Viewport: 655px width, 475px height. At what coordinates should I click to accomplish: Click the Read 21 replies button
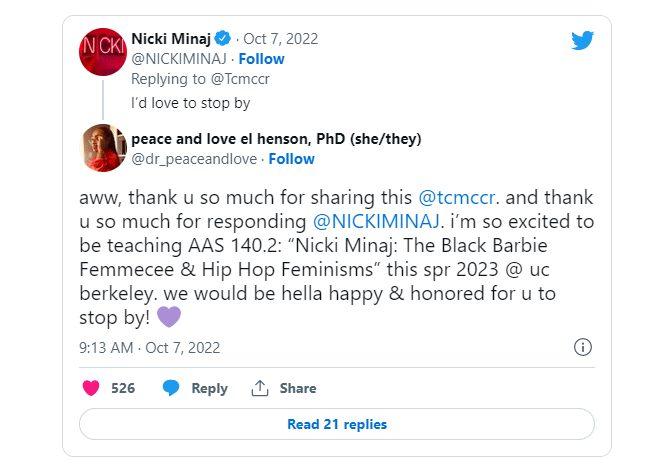tap(336, 424)
